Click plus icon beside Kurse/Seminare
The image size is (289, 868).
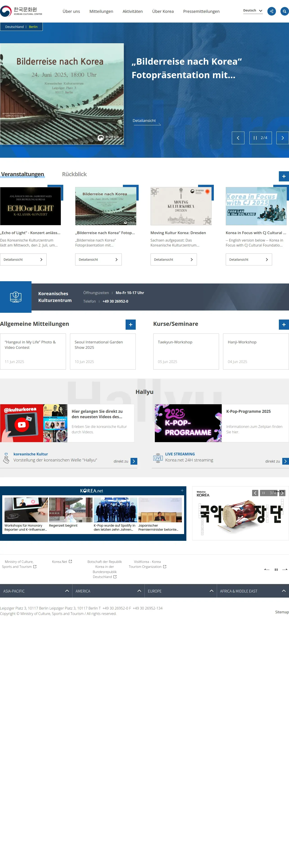point(284,324)
